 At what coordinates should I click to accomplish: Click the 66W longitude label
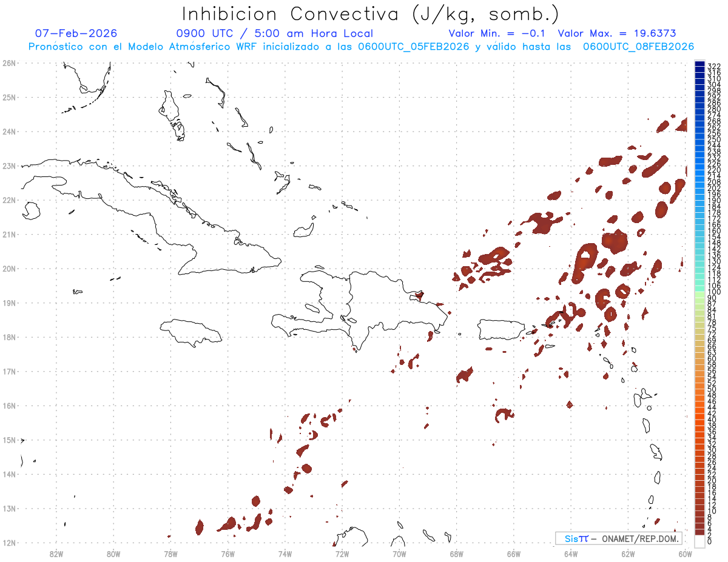point(514,554)
